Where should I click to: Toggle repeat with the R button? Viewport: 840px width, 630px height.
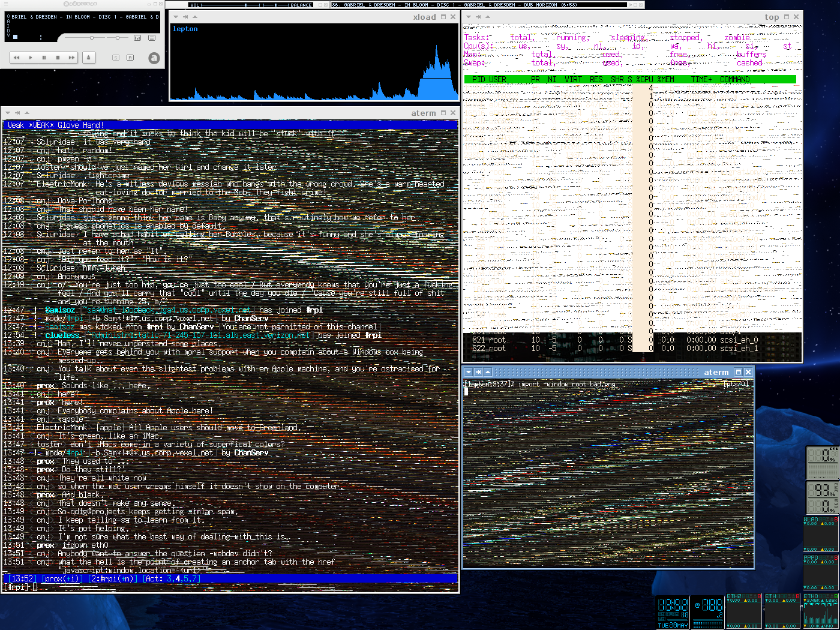tap(130, 58)
